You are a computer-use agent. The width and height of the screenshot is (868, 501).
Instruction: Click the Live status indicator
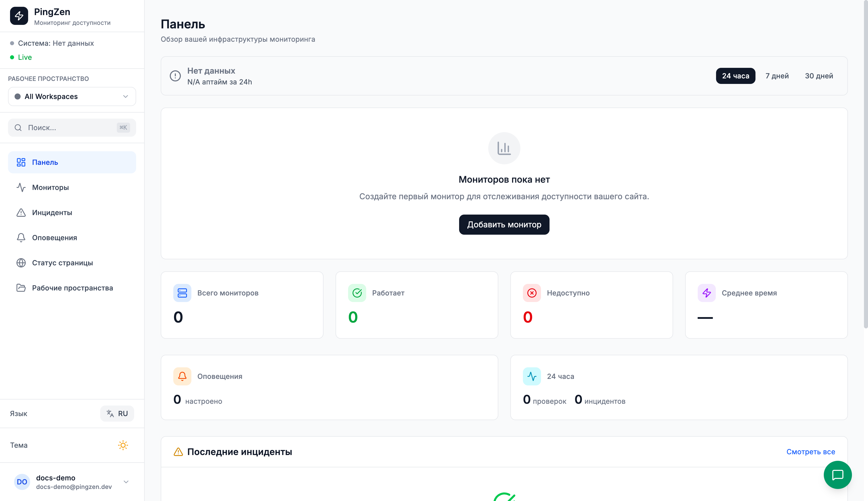(25, 57)
